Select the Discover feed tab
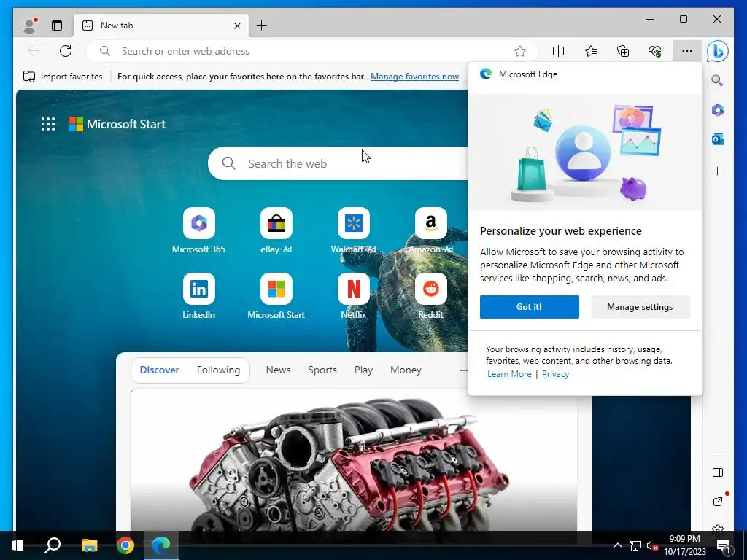The height and width of the screenshot is (560, 747). (159, 370)
